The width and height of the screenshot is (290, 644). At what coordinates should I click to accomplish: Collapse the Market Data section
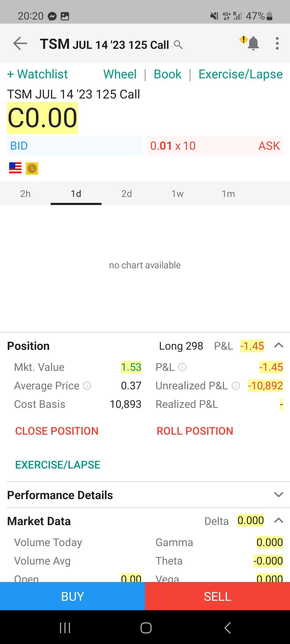point(279,521)
